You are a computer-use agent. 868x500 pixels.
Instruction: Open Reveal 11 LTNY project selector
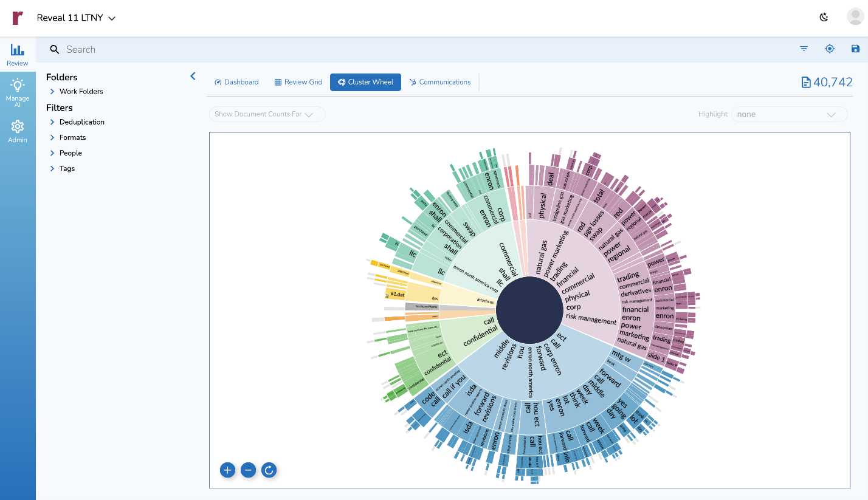point(76,18)
